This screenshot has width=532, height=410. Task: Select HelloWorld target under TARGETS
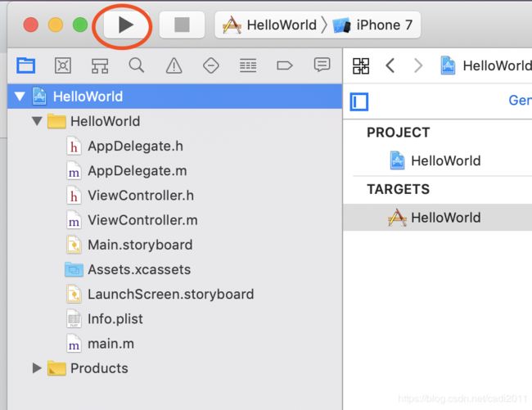pos(437,218)
